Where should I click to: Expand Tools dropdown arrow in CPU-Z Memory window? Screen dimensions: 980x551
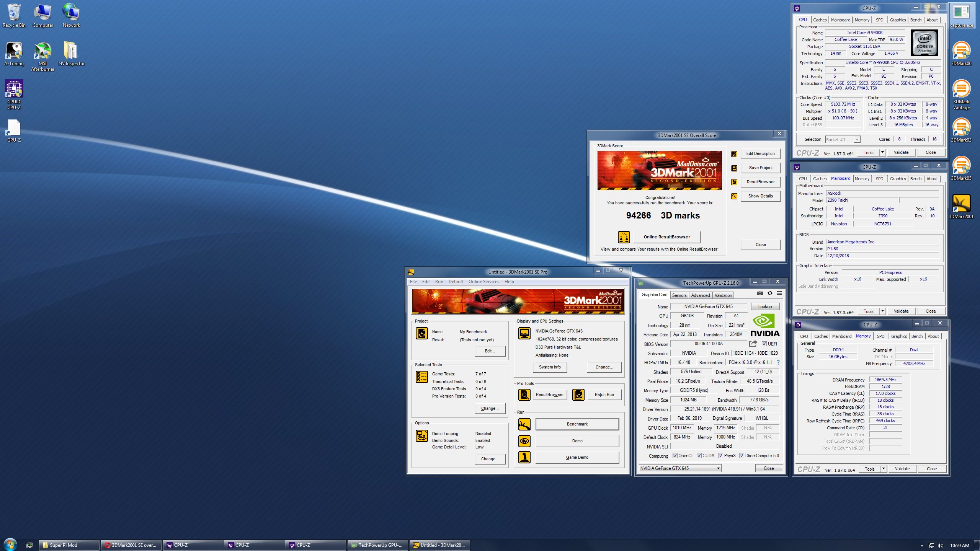[884, 469]
